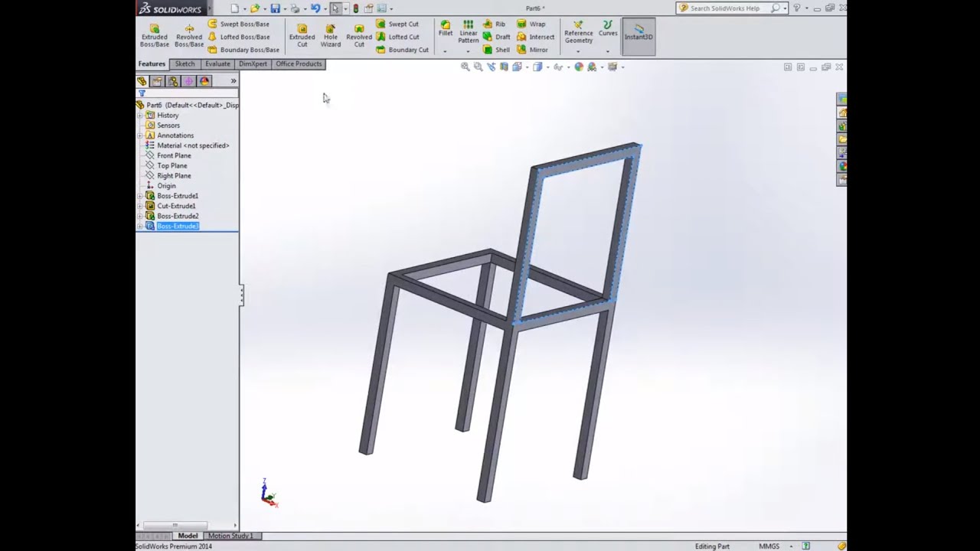
Task: Select the Lofted Cut tool
Action: (x=397, y=37)
